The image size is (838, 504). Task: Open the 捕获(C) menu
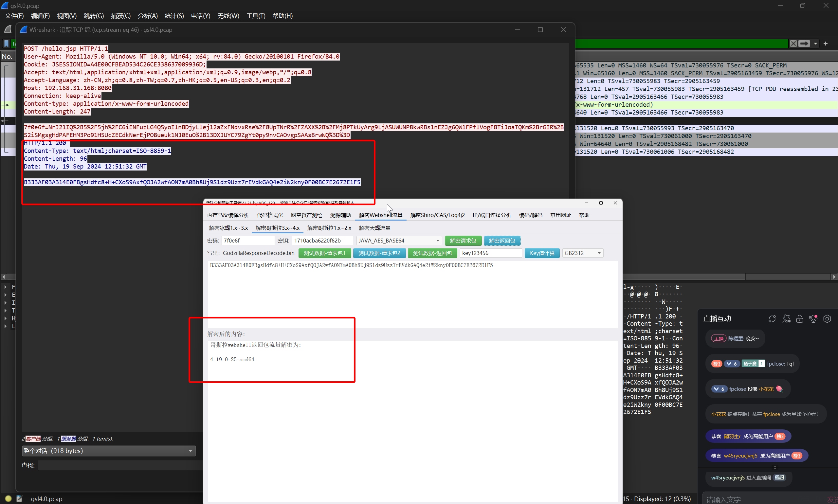[x=120, y=16]
